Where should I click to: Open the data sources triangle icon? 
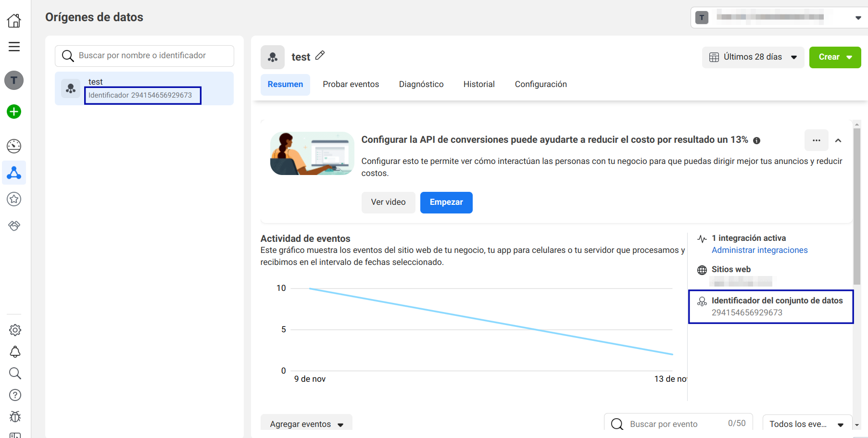tap(14, 173)
